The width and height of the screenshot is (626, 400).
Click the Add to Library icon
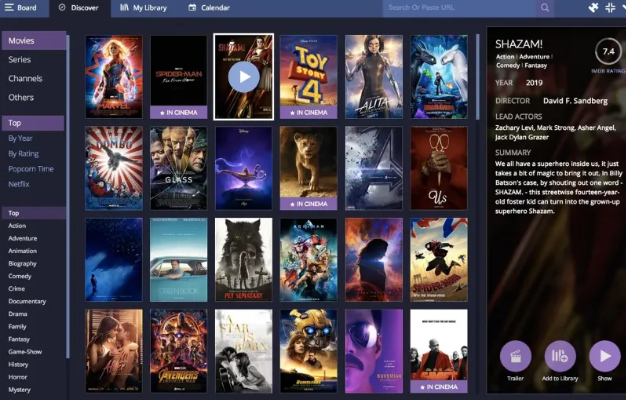pos(560,356)
